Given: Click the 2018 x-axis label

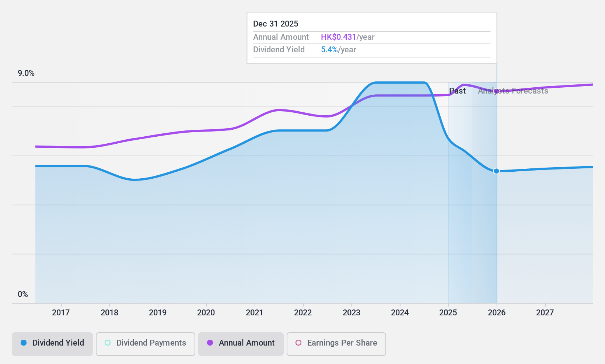Looking at the screenshot, I should 109,312.
